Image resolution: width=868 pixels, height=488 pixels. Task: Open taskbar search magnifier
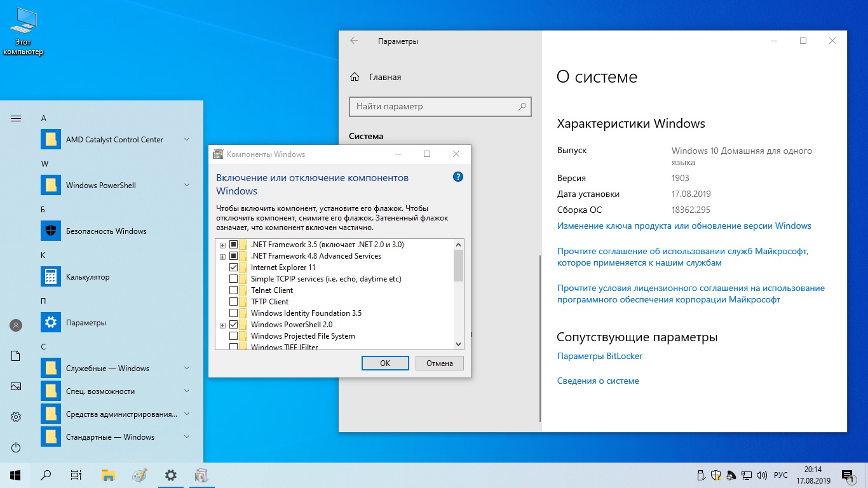point(46,475)
